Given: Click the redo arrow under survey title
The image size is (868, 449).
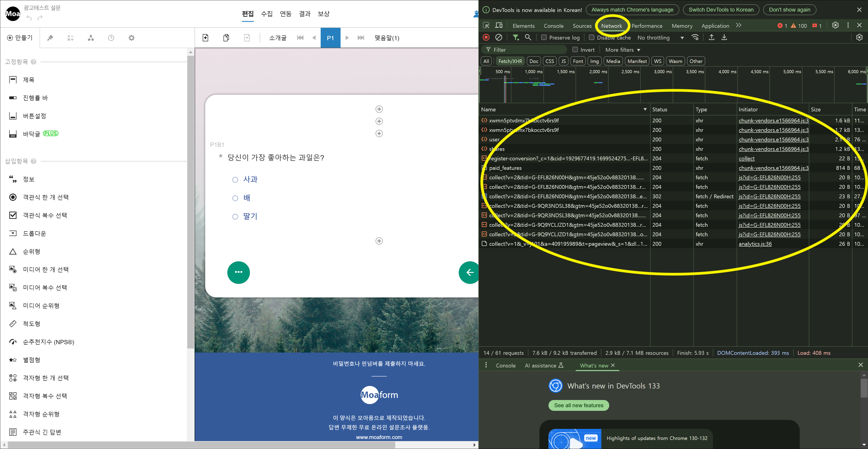Looking at the screenshot, I should point(40,18).
